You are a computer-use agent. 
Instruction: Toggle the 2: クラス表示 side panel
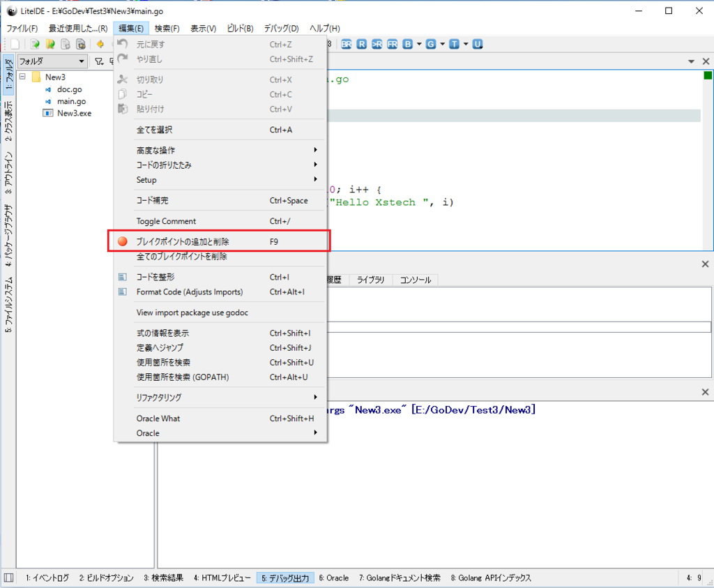pos(8,120)
